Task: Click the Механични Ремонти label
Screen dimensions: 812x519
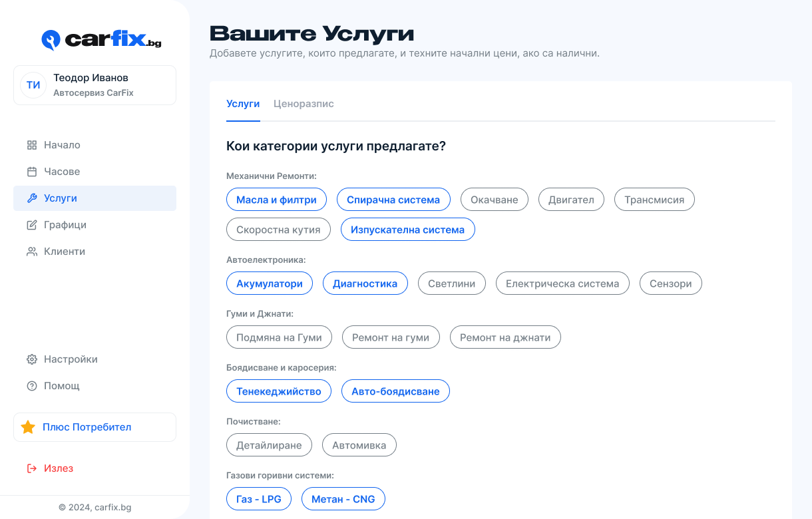Action: (x=272, y=176)
